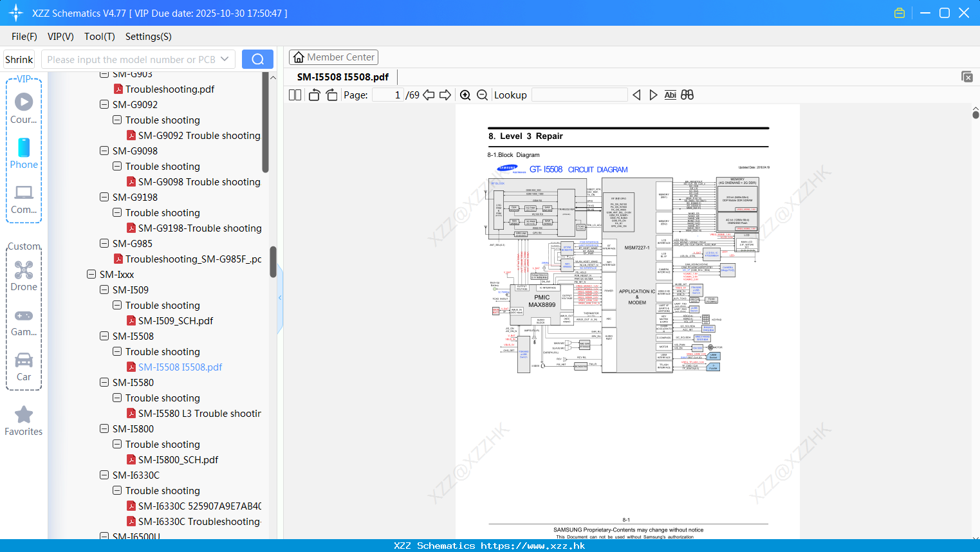Select Trouble shooting folder under SM-I5508
The height and width of the screenshot is (552, 980).
163,351
